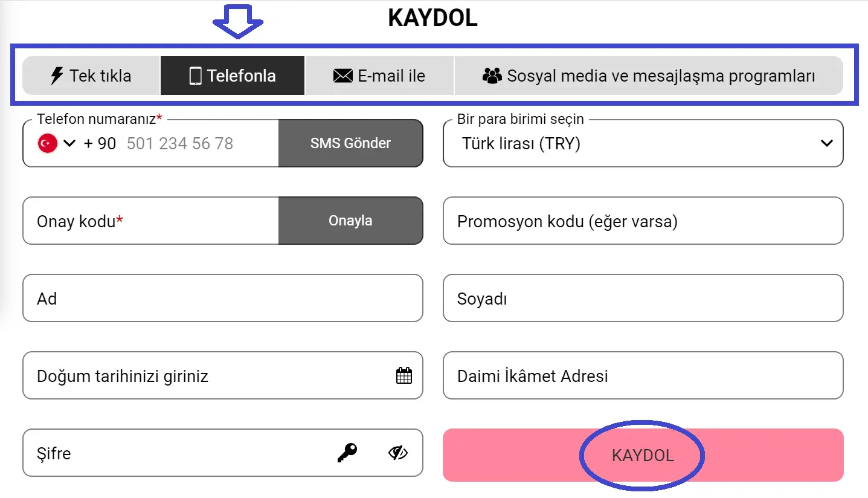868x498 pixels.
Task: Click the envelope icon next to E-mail ile
Action: (x=342, y=75)
